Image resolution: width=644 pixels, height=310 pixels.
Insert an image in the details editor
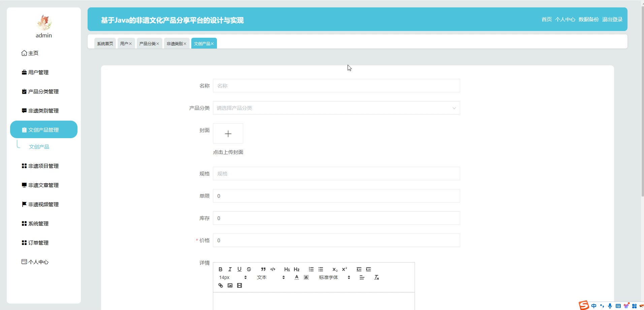click(230, 285)
